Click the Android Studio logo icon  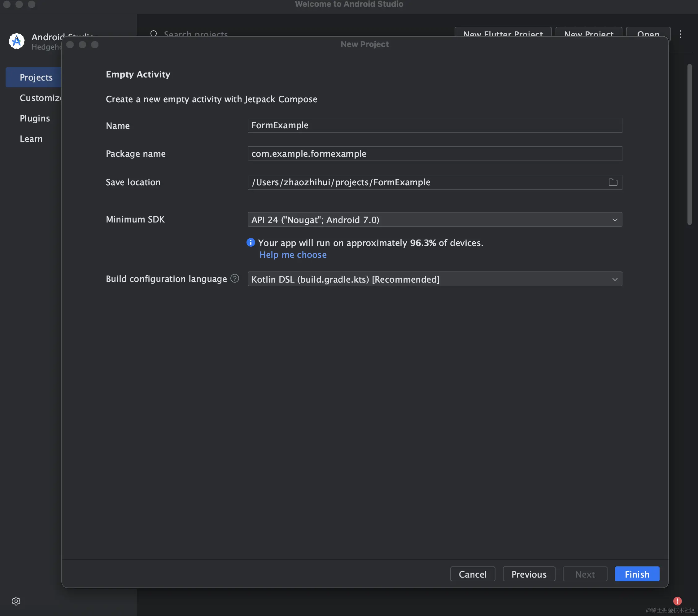pyautogui.click(x=17, y=41)
